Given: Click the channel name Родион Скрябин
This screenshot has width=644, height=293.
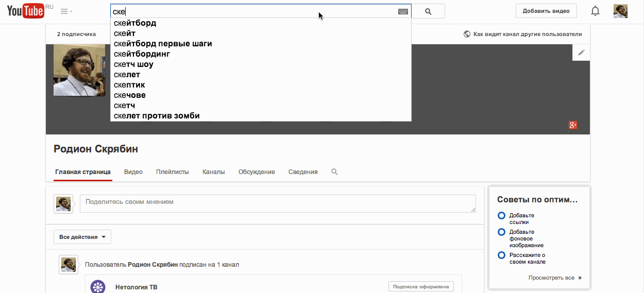Looking at the screenshot, I should (96, 149).
